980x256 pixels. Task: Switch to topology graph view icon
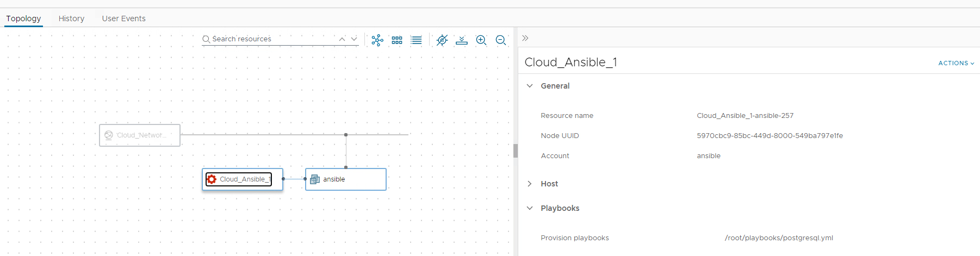[x=377, y=40]
